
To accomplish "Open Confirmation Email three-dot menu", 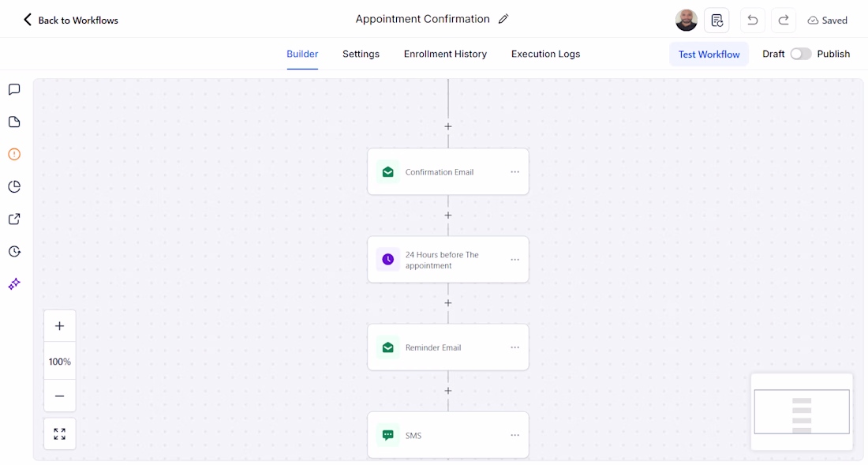I will click(x=514, y=172).
